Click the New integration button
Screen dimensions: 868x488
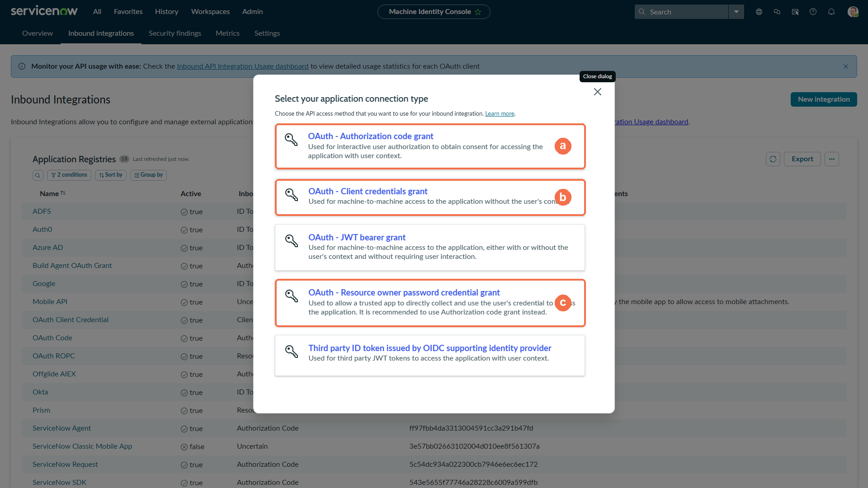click(x=824, y=99)
